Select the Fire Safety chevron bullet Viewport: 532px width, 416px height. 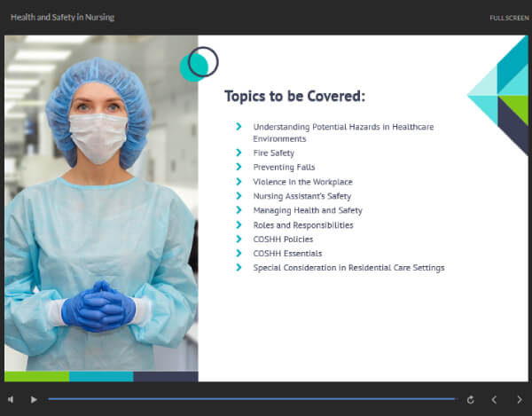tap(239, 153)
